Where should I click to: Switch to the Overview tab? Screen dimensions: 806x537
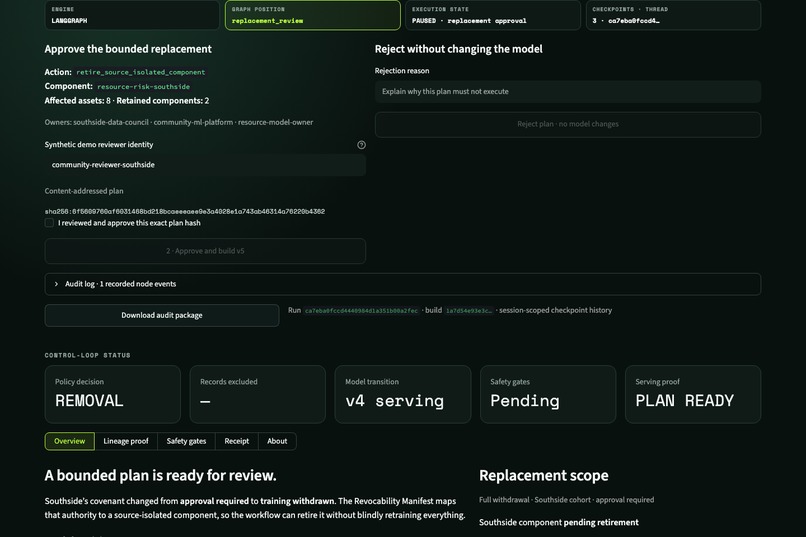coord(69,441)
